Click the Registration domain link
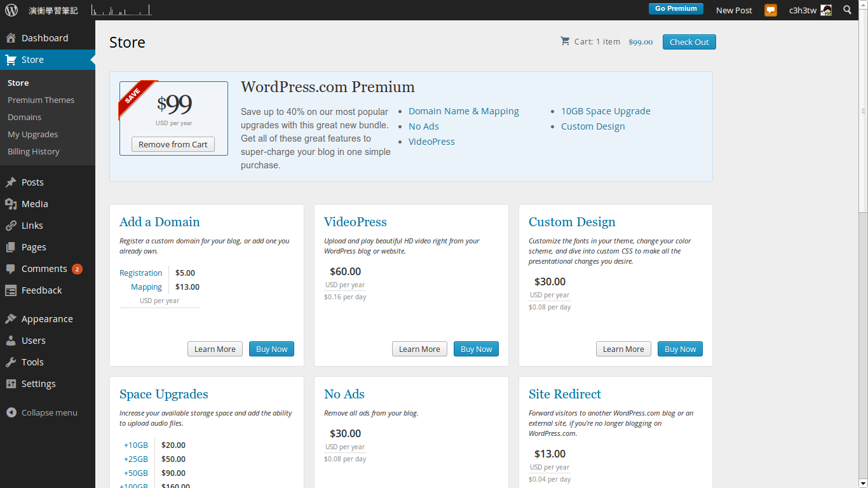Image resolution: width=868 pixels, height=488 pixels. click(x=141, y=273)
